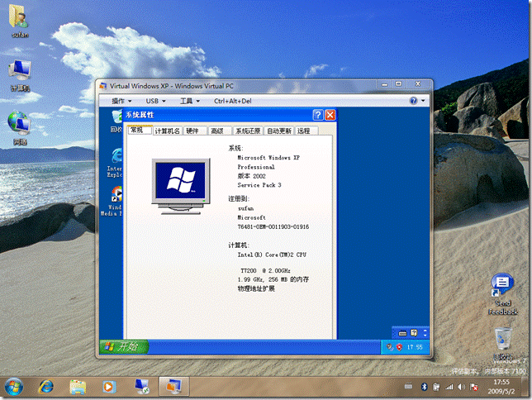Open Windows Explorer from the taskbar
The height and width of the screenshot is (400, 532).
pyautogui.click(x=78, y=387)
